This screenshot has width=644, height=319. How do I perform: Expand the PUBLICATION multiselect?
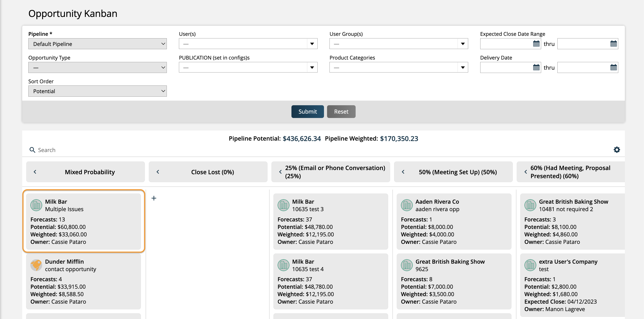click(312, 67)
